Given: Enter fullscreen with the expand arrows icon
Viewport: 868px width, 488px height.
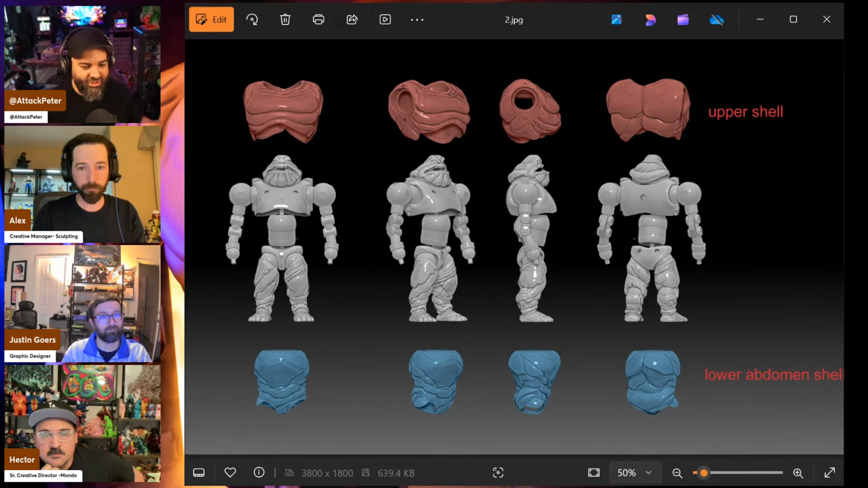Looking at the screenshot, I should click(x=830, y=473).
